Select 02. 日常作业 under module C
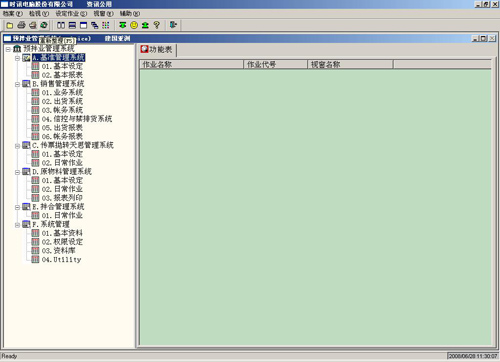This screenshot has height=362, width=500. point(62,163)
